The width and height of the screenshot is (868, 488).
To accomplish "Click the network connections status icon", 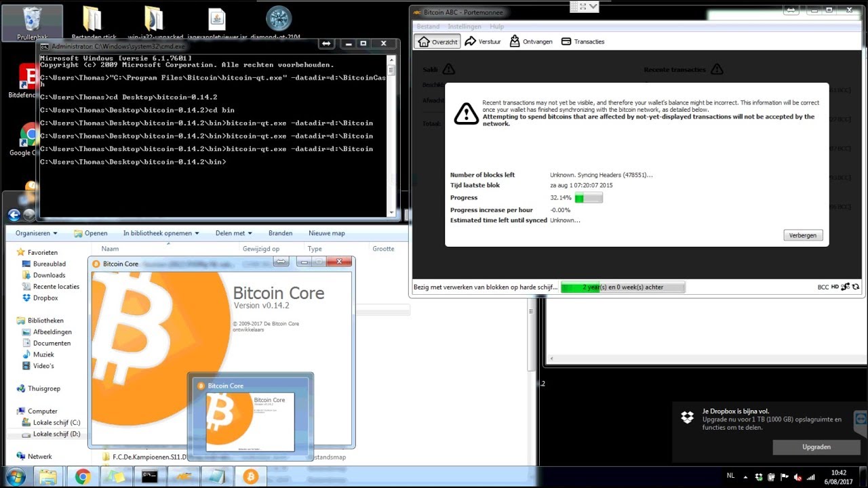I will pos(846,287).
